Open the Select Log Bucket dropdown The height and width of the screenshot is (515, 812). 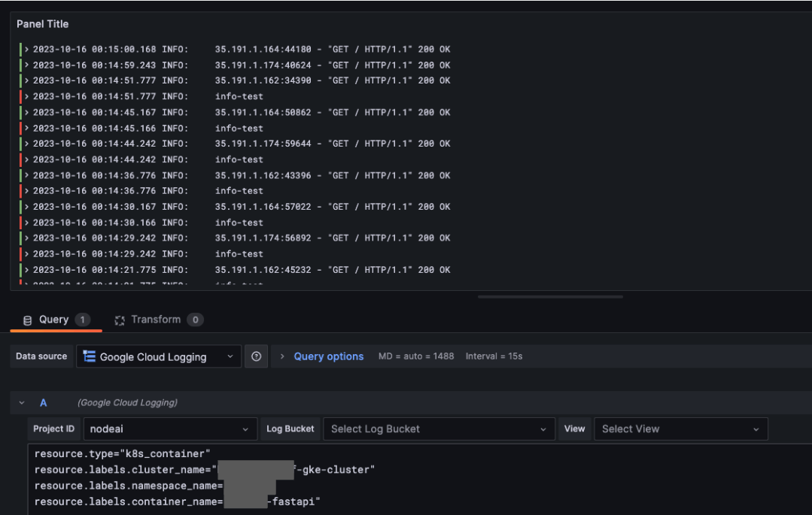(x=439, y=429)
